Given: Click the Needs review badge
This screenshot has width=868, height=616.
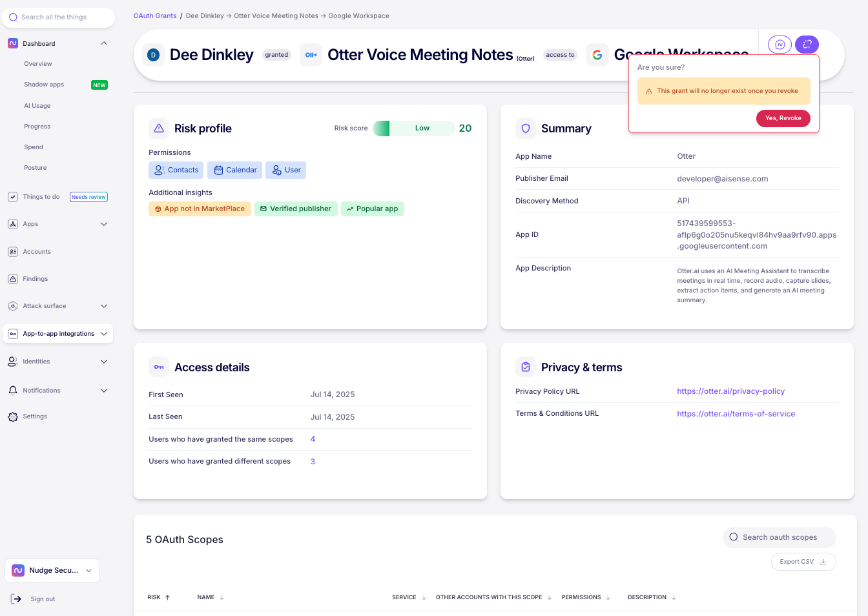Looking at the screenshot, I should click(x=88, y=197).
